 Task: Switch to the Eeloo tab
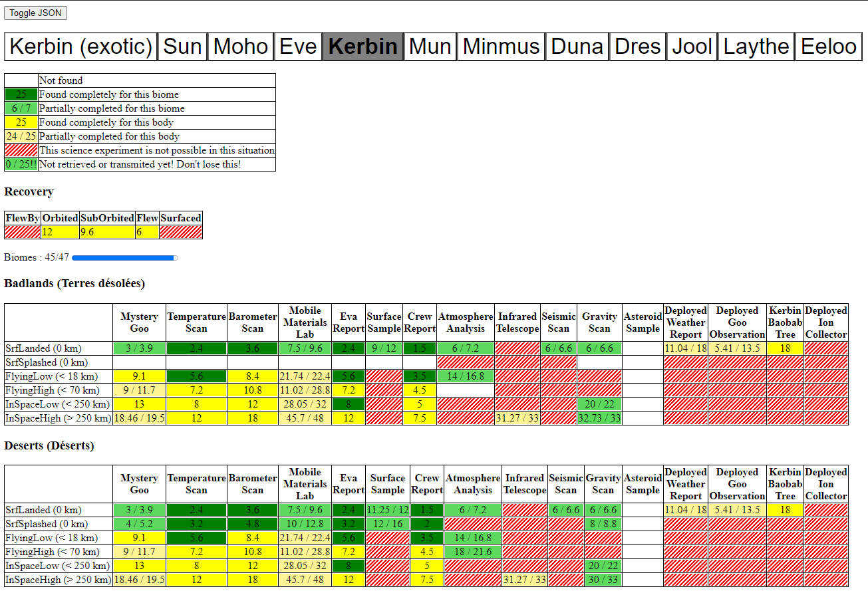(829, 47)
